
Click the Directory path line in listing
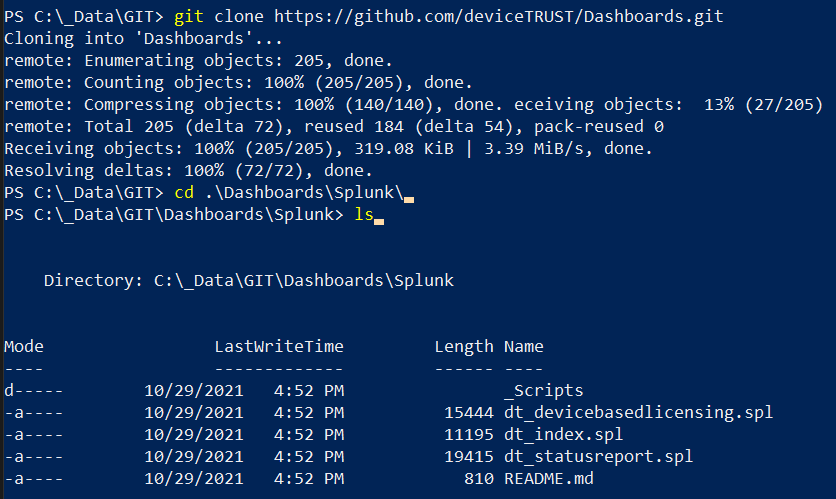(248, 281)
